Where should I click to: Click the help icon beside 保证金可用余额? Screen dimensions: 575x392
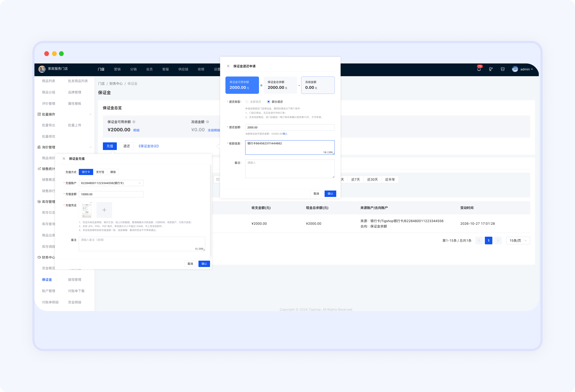coord(134,122)
